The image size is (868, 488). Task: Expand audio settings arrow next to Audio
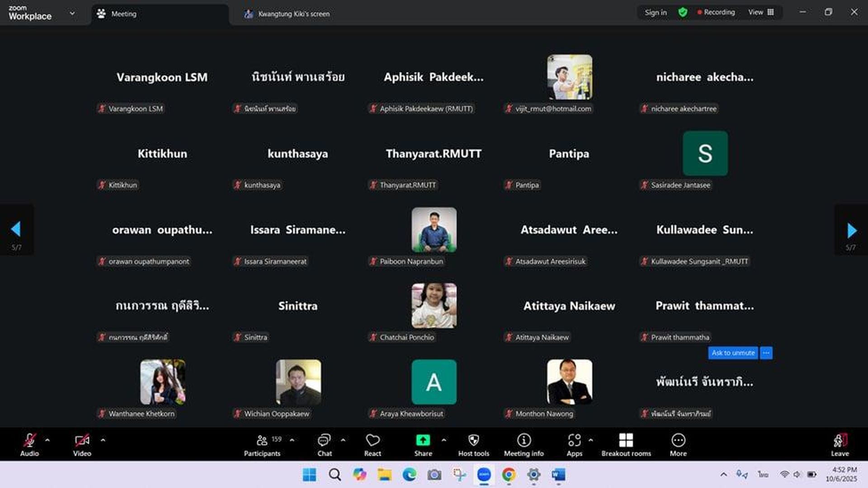click(47, 440)
